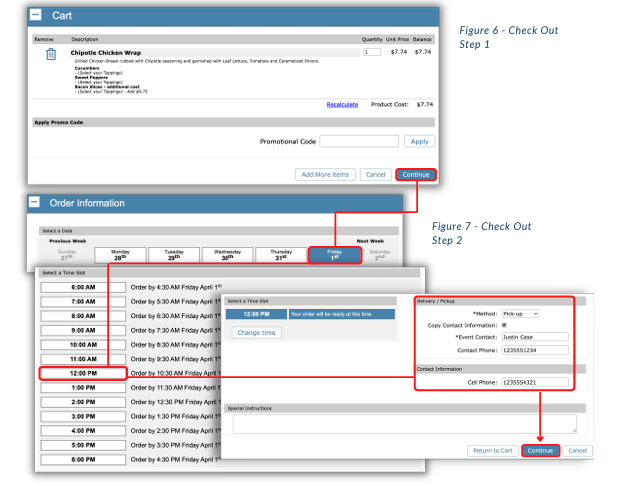Open the delivery Method dropdown
Viewport: 622px width, 486px height.
point(520,314)
